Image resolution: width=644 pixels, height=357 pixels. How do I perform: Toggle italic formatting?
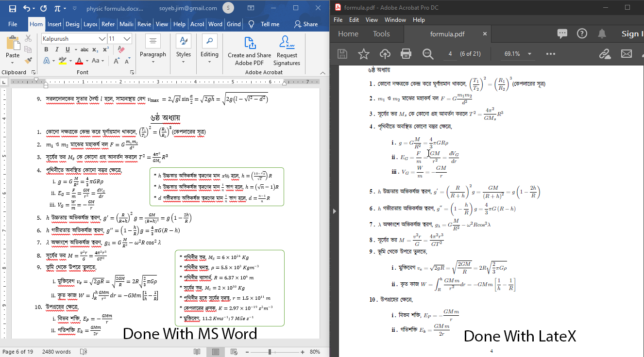pos(57,49)
